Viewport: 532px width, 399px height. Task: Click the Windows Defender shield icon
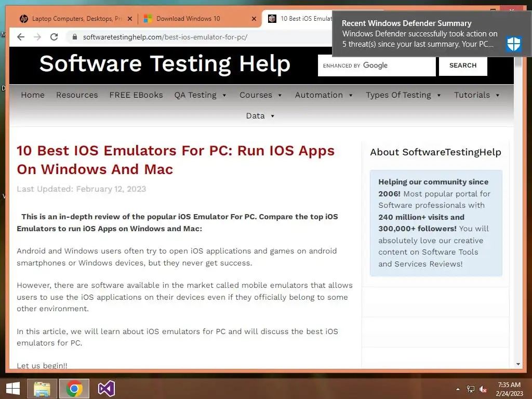coord(513,44)
